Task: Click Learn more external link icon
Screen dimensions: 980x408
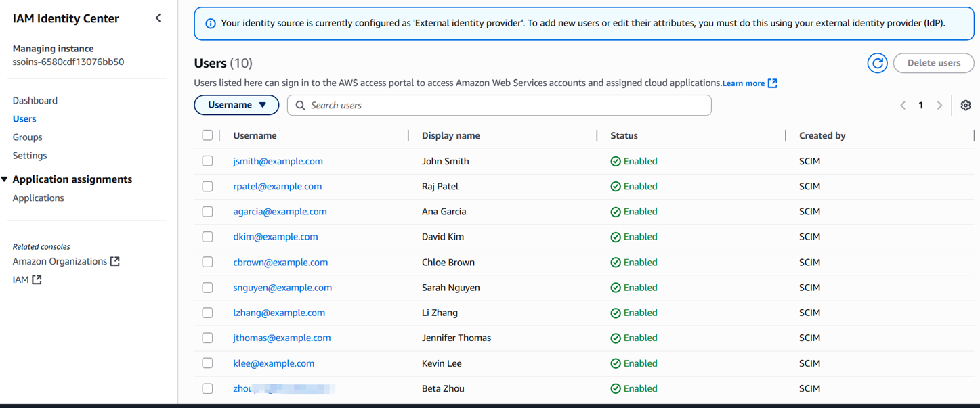Action: (772, 83)
